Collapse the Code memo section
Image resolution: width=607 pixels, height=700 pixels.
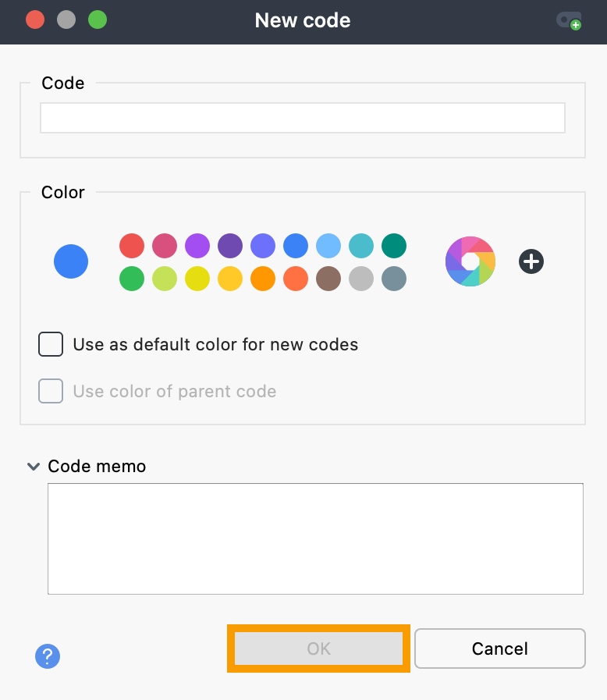click(34, 467)
